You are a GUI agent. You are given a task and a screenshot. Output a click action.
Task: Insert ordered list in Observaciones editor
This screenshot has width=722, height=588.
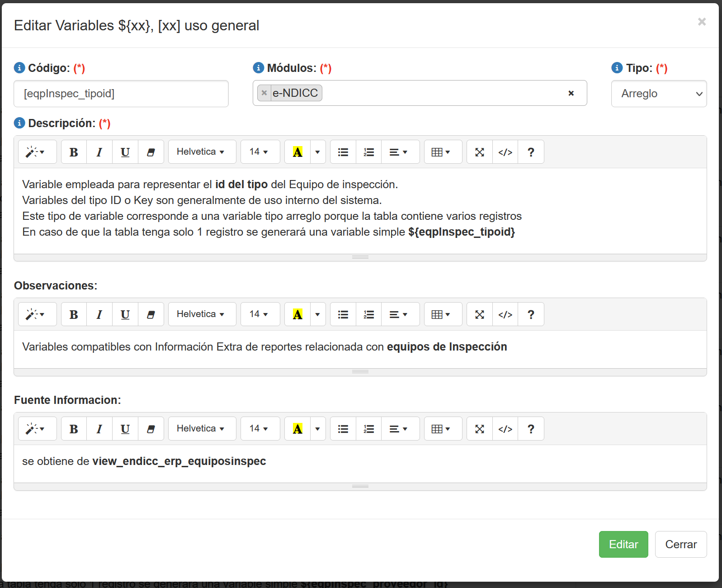click(x=369, y=314)
